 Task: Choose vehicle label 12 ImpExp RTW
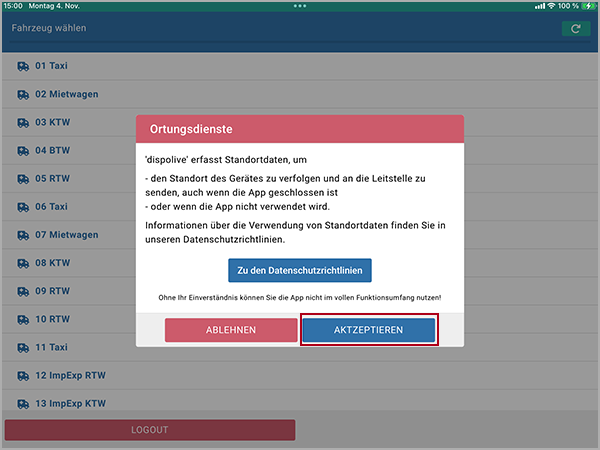coord(70,375)
